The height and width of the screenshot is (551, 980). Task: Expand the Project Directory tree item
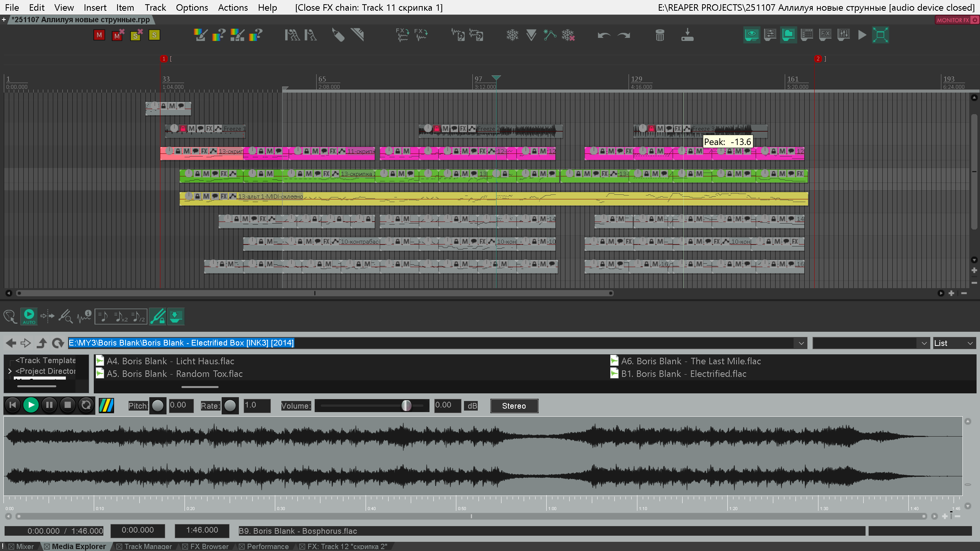[x=10, y=371]
